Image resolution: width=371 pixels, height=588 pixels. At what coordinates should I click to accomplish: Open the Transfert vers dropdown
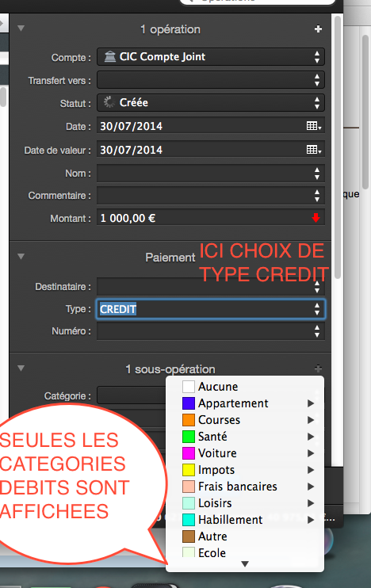(210, 80)
